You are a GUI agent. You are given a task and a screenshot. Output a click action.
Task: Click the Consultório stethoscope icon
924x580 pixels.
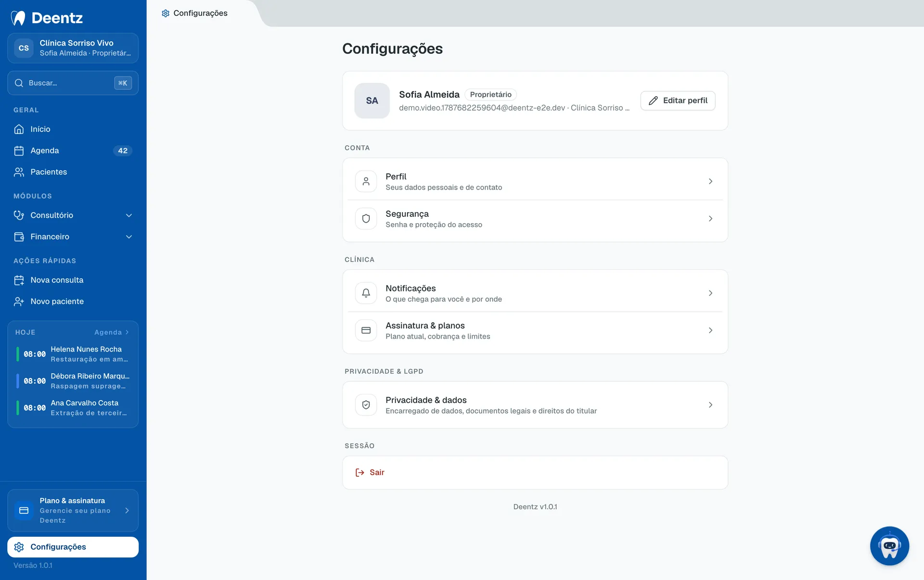(x=19, y=215)
